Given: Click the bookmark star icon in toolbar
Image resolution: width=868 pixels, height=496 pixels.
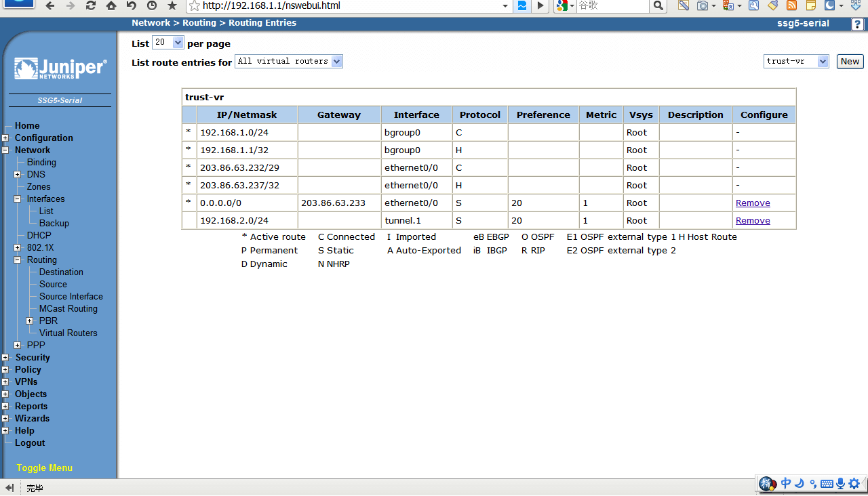Looking at the screenshot, I should point(172,6).
